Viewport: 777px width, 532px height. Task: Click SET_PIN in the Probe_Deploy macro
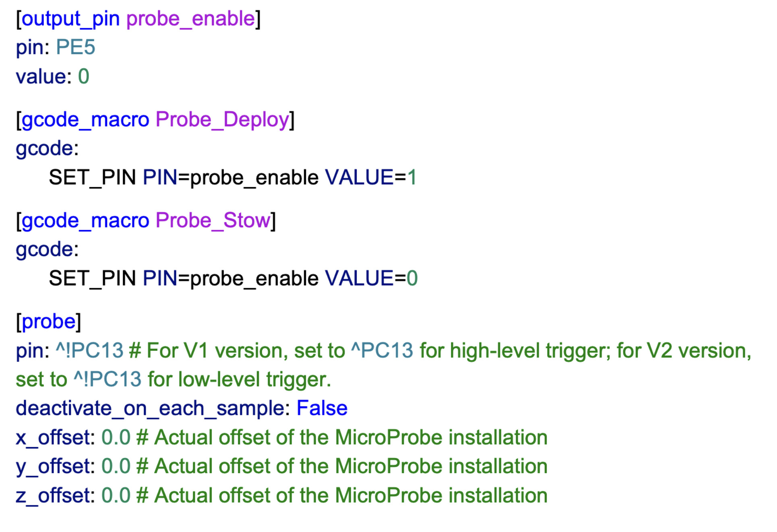click(92, 177)
